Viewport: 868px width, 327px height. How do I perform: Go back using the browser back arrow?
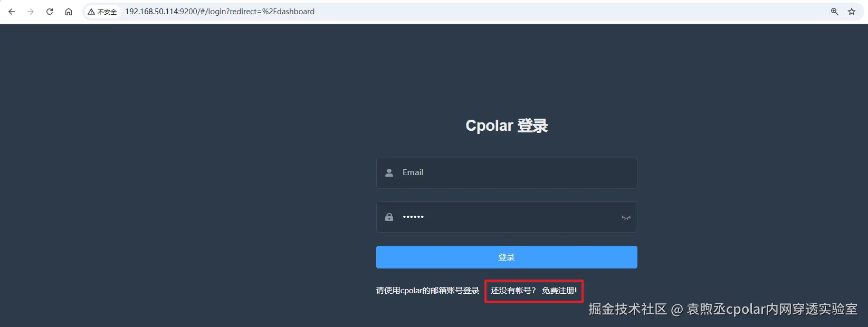pos(12,12)
